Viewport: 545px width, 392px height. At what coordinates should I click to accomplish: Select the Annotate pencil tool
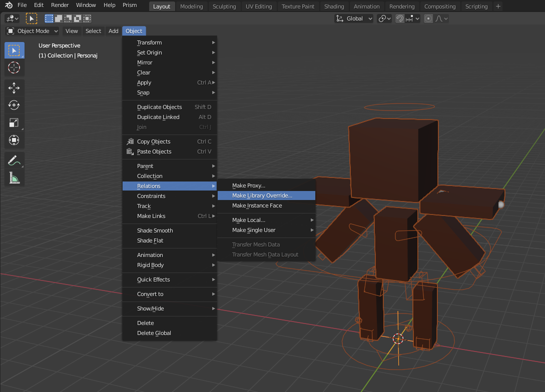pos(14,160)
